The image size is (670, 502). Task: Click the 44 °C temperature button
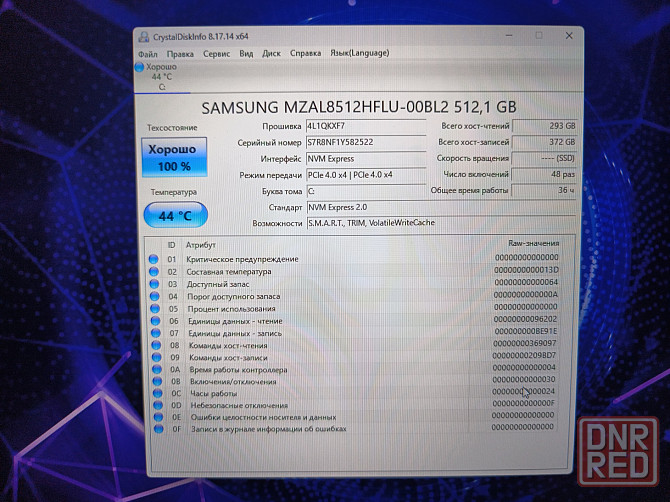tap(176, 215)
